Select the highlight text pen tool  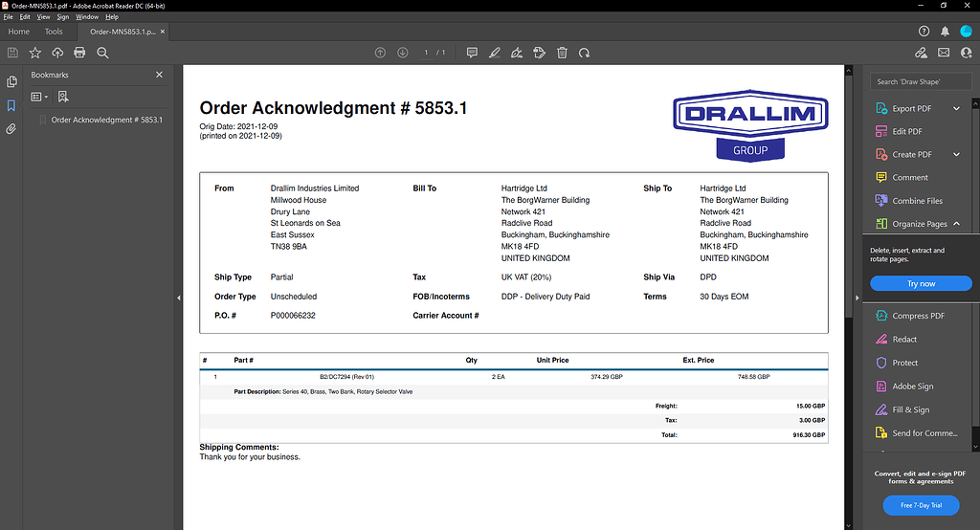(495, 54)
